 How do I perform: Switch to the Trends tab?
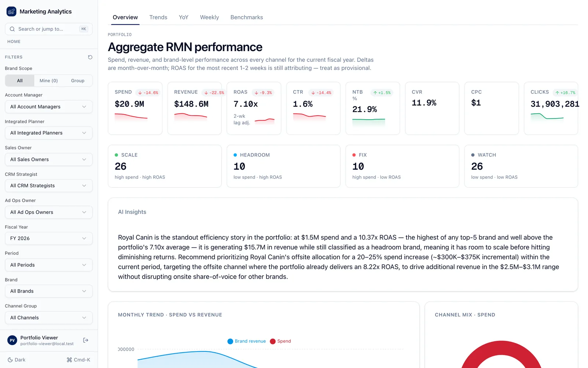pos(158,17)
